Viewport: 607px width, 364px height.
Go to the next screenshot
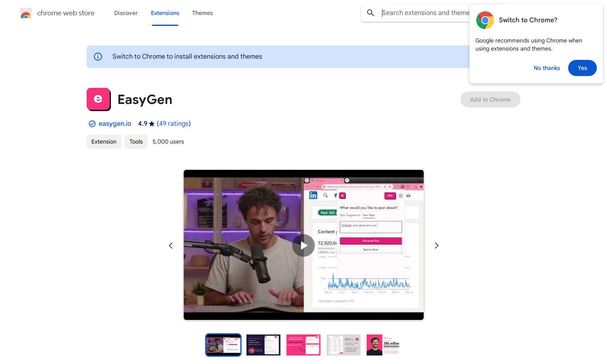click(436, 245)
